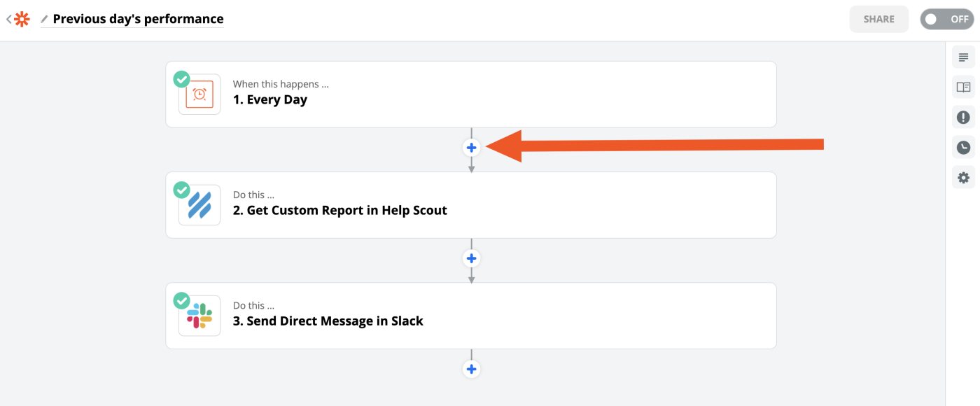Go back using the left chevron
This screenshot has height=406, width=980.
click(x=8, y=20)
